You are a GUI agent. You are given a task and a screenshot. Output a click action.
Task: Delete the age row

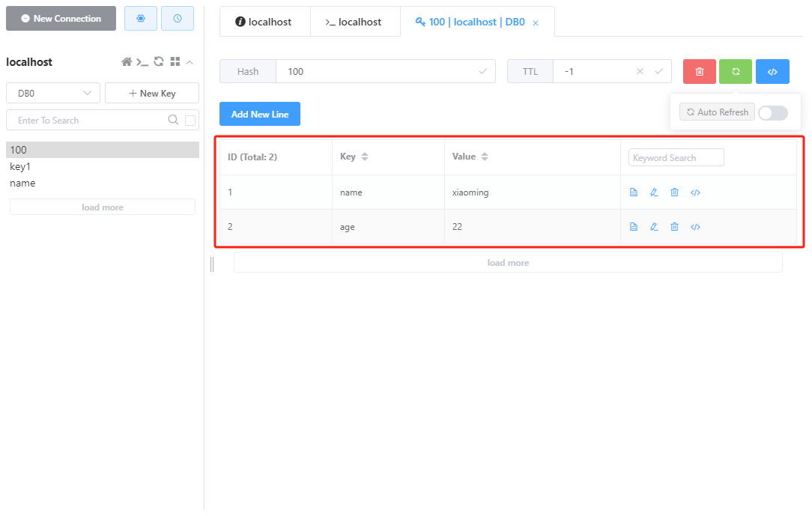[674, 227]
